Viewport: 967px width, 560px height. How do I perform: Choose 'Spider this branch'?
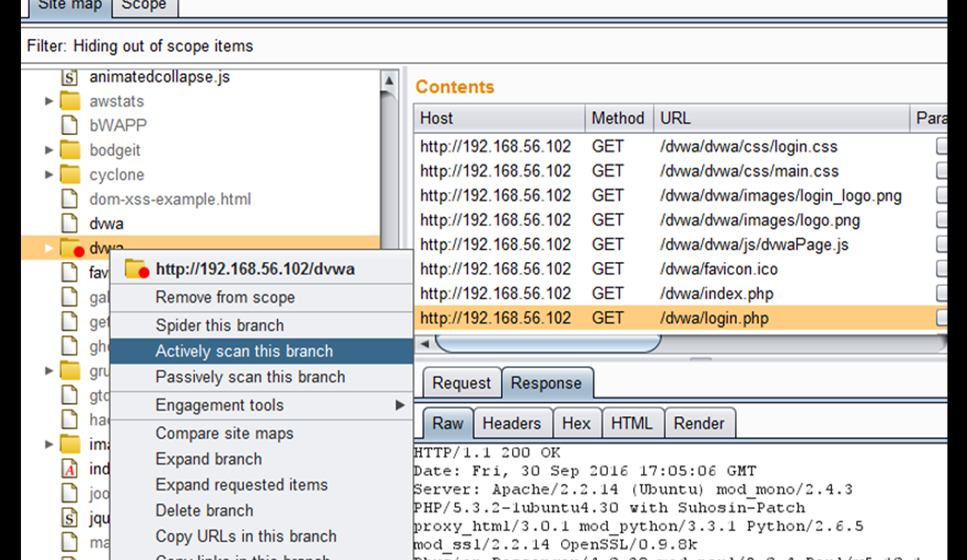click(261, 325)
